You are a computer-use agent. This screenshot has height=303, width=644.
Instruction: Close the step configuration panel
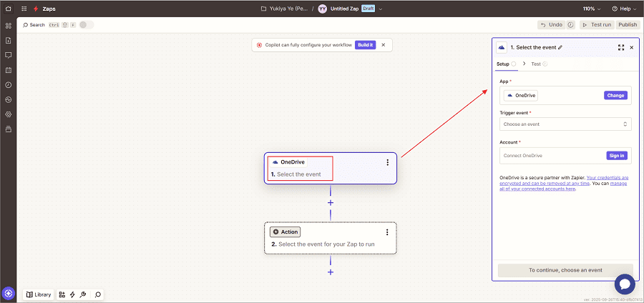pos(632,48)
